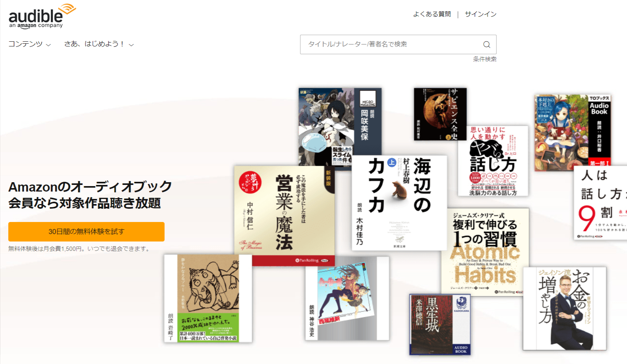Image resolution: width=627 pixels, height=364 pixels.
Task: Open the お金の増やし方 book cover
Action: [564, 309]
